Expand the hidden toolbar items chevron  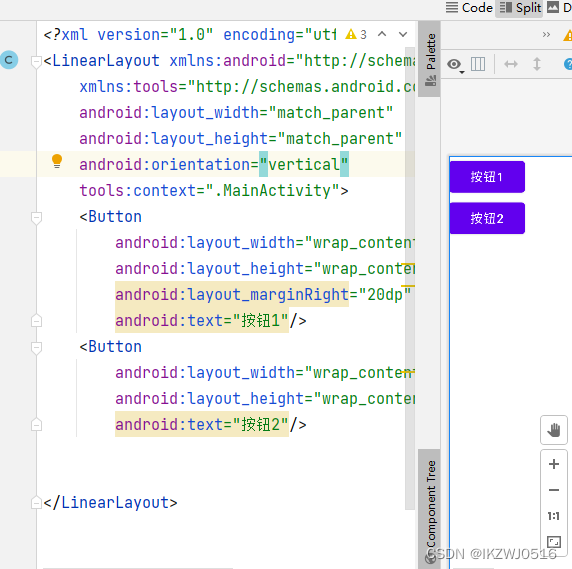546,35
